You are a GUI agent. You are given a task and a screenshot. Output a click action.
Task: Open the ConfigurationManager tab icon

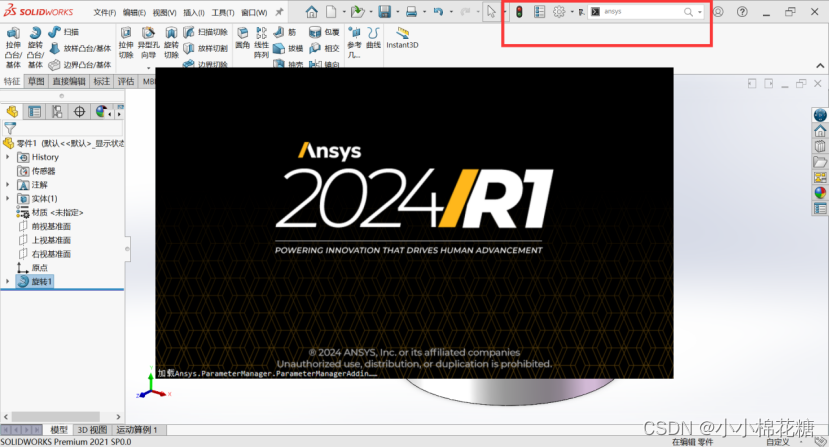point(57,112)
